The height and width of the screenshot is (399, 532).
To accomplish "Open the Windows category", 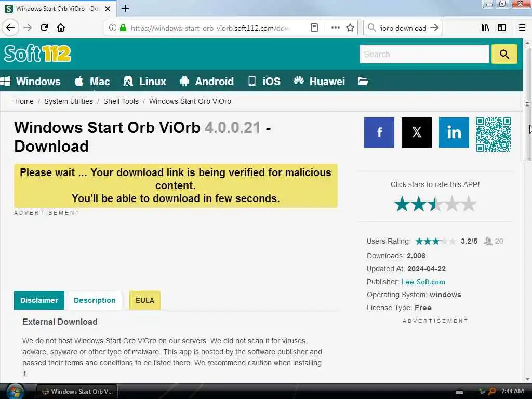I will point(31,82).
